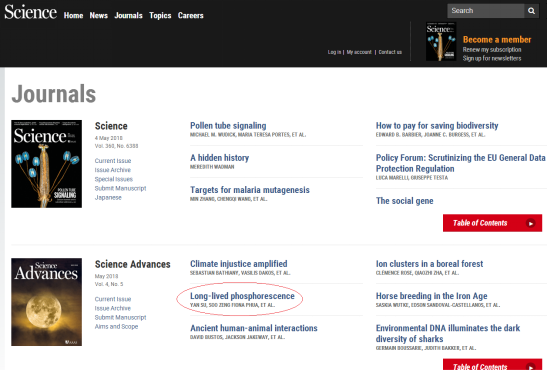Image resolution: width=547 pixels, height=377 pixels.
Task: Click the Log in link
Action: tap(334, 52)
